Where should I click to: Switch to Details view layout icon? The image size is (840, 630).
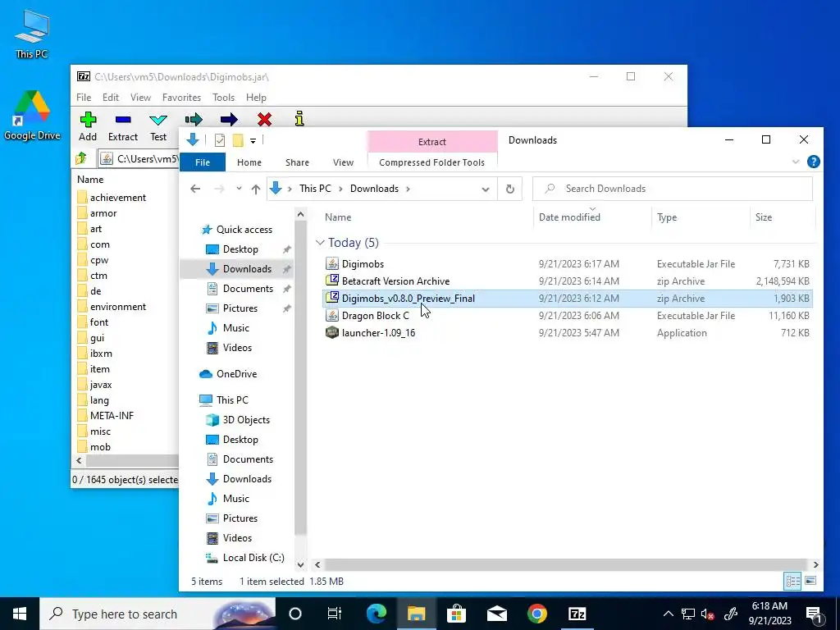click(x=793, y=581)
